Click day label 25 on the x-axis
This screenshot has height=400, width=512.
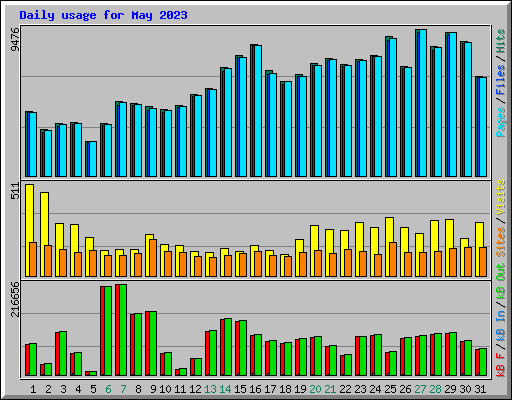click(x=390, y=389)
